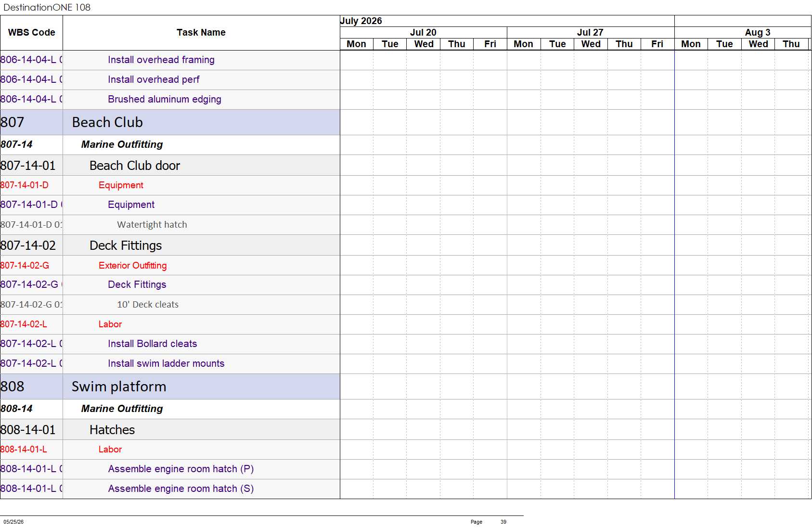812x528 pixels.
Task: Click the Task Name column header
Action: [x=201, y=33]
